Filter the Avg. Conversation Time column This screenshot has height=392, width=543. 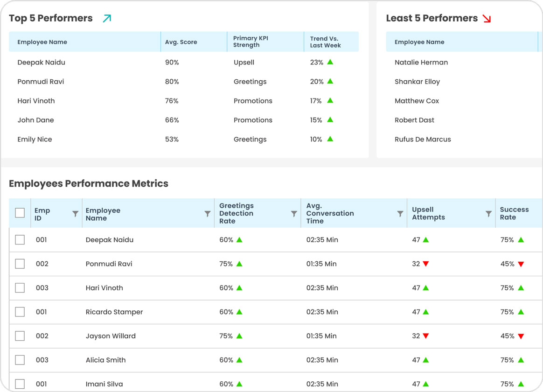coord(400,213)
